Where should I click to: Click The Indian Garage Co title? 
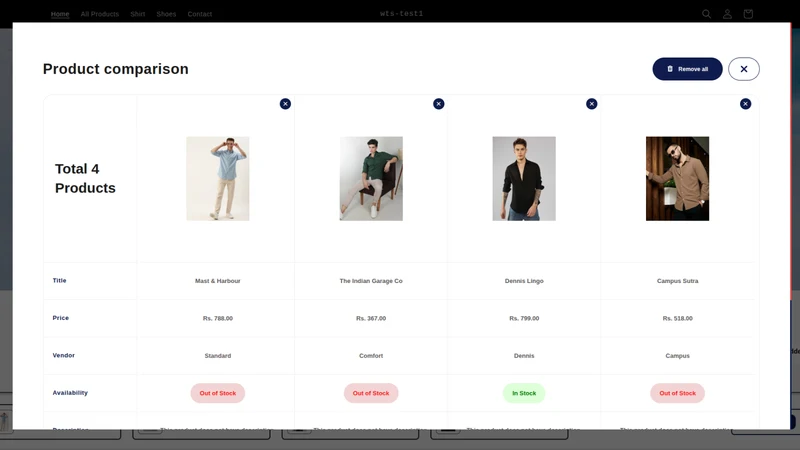[371, 281]
